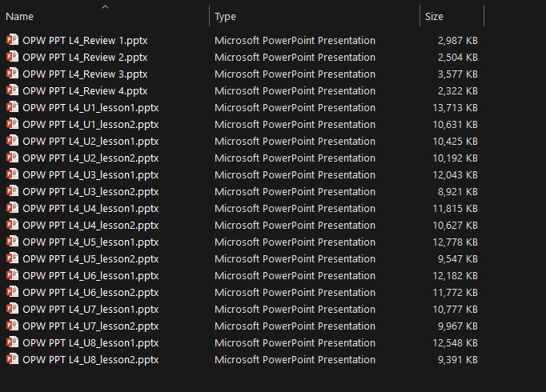Click PowerPoint icon for L4_U5_lesson1.pptx
Image resolution: width=546 pixels, height=392 pixels.
tap(13, 242)
